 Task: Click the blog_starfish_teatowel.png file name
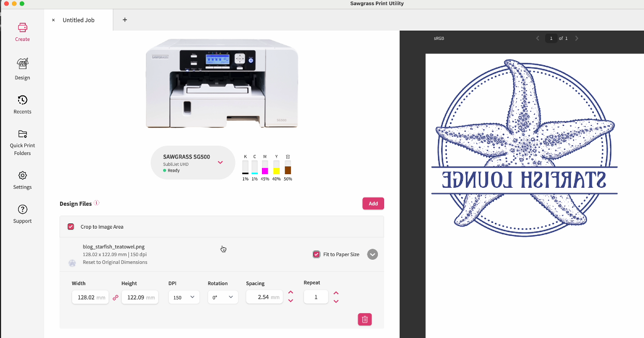113,247
